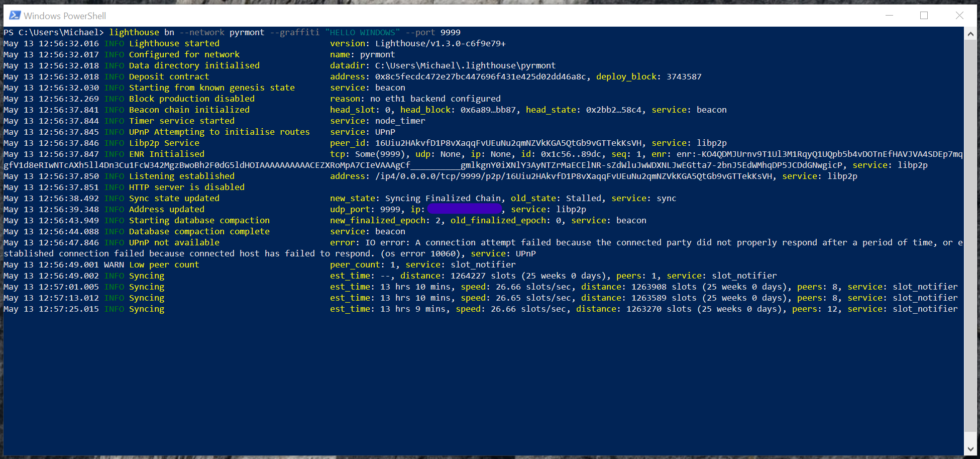980x459 pixels.
Task: Click the 'Windows PowerShell' title text
Action: (65, 16)
